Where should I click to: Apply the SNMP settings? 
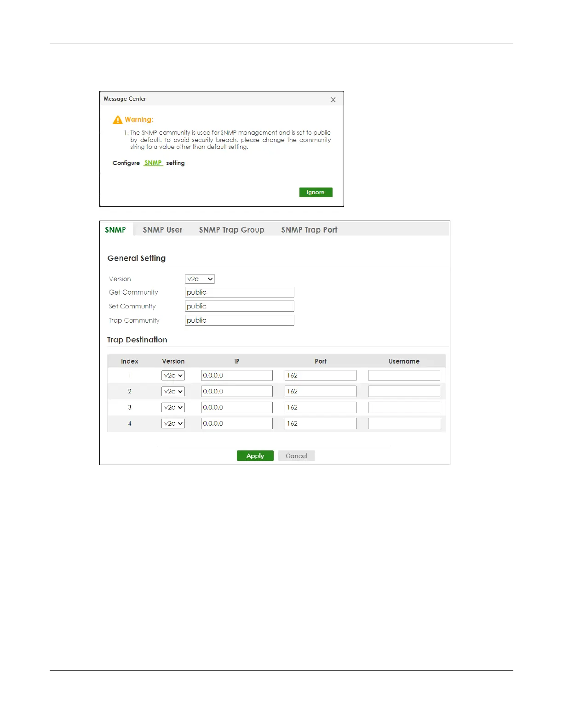[x=255, y=456]
